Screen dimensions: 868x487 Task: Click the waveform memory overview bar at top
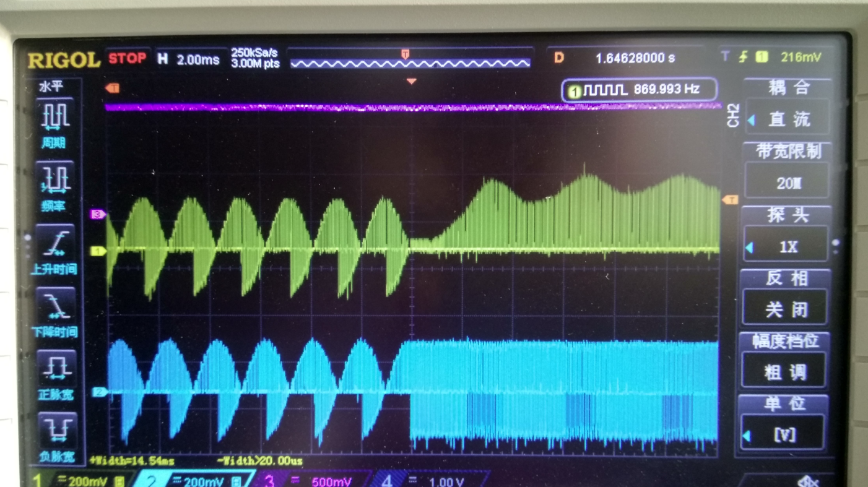coord(410,60)
